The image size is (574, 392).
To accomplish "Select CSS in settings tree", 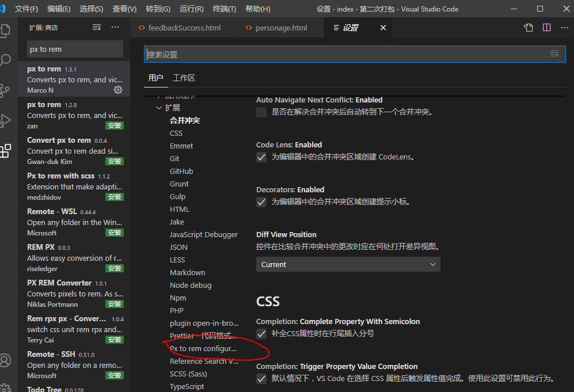I will (176, 133).
